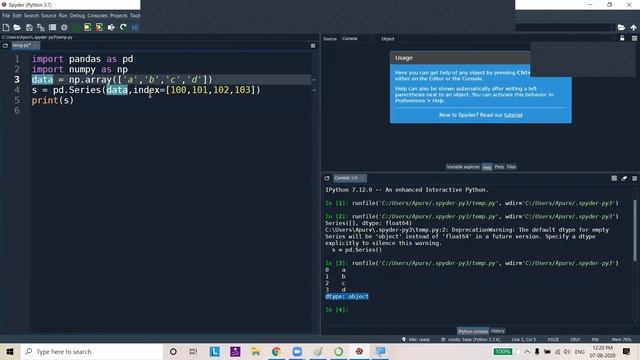This screenshot has height=360, width=640.
Task: Open the Source menu
Action: [49, 16]
